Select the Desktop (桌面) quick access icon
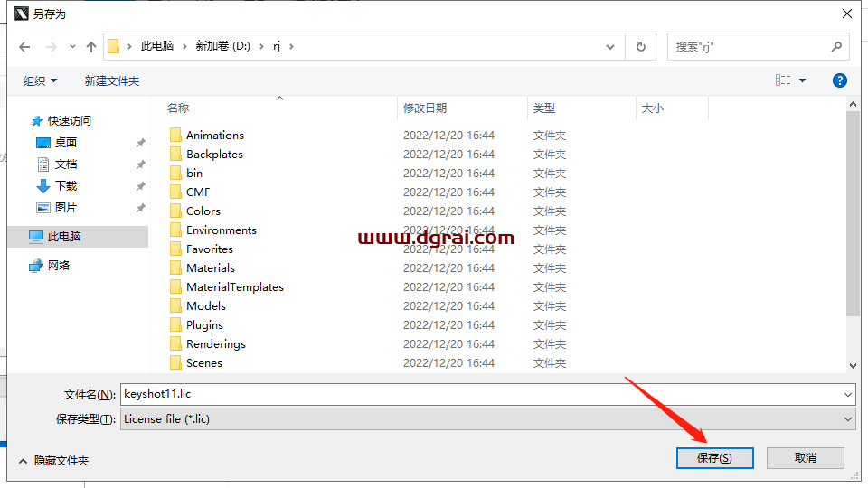Image resolution: width=868 pixels, height=488 pixels. coord(43,143)
